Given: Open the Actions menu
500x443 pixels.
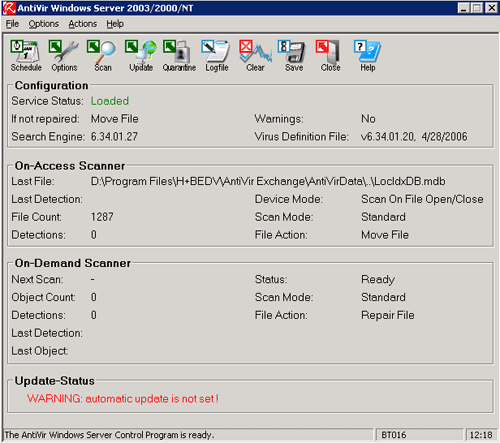Looking at the screenshot, I should click(x=83, y=24).
